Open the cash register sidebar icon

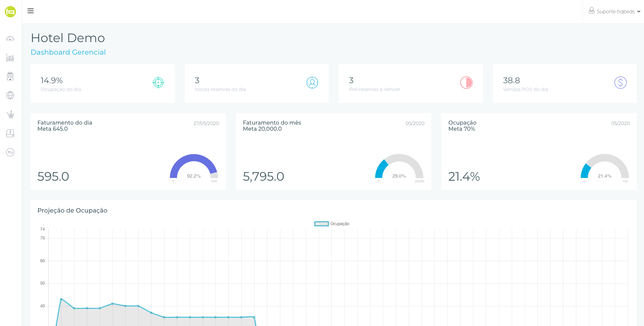[10, 133]
